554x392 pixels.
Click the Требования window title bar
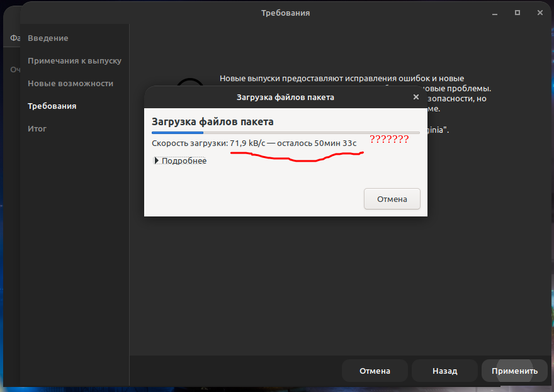(x=285, y=13)
